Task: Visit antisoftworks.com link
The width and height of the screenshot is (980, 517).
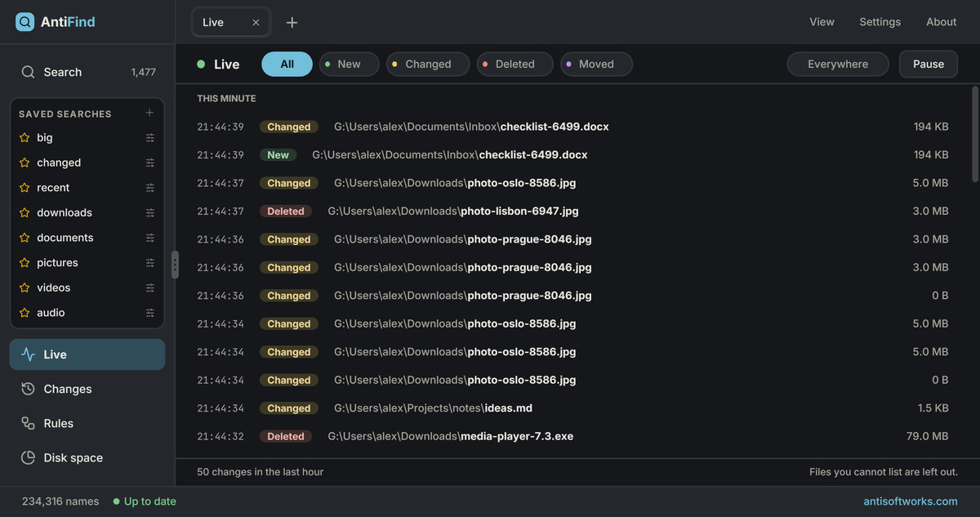Action: [x=911, y=501]
